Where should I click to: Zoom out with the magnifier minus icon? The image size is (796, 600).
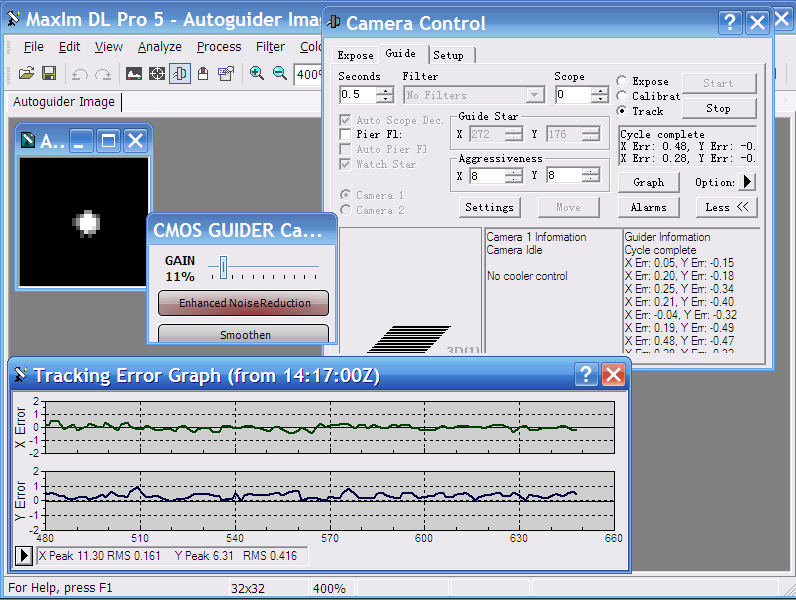click(x=279, y=74)
